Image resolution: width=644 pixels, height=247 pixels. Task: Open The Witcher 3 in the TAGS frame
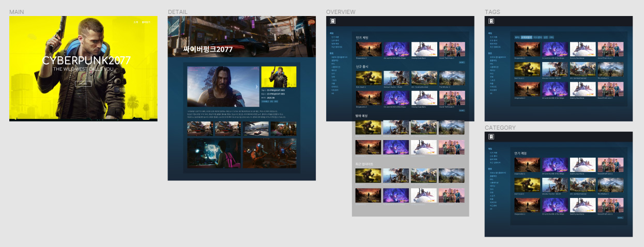[x=610, y=70]
